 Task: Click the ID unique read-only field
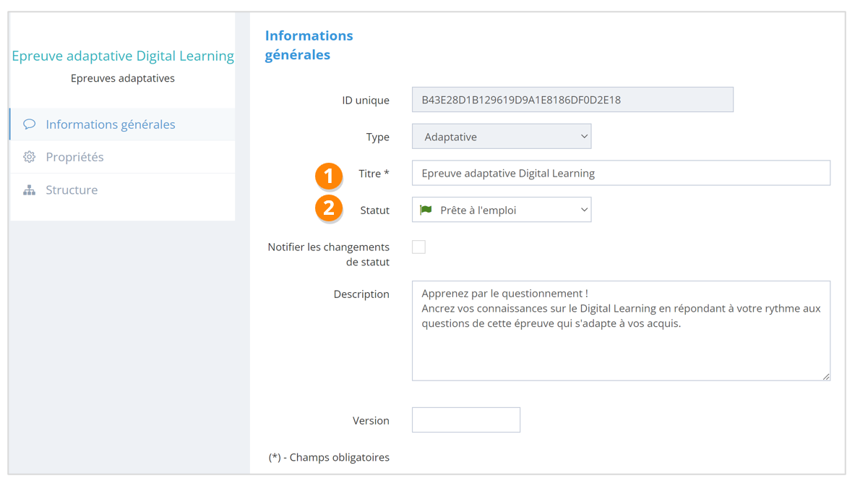(x=572, y=100)
